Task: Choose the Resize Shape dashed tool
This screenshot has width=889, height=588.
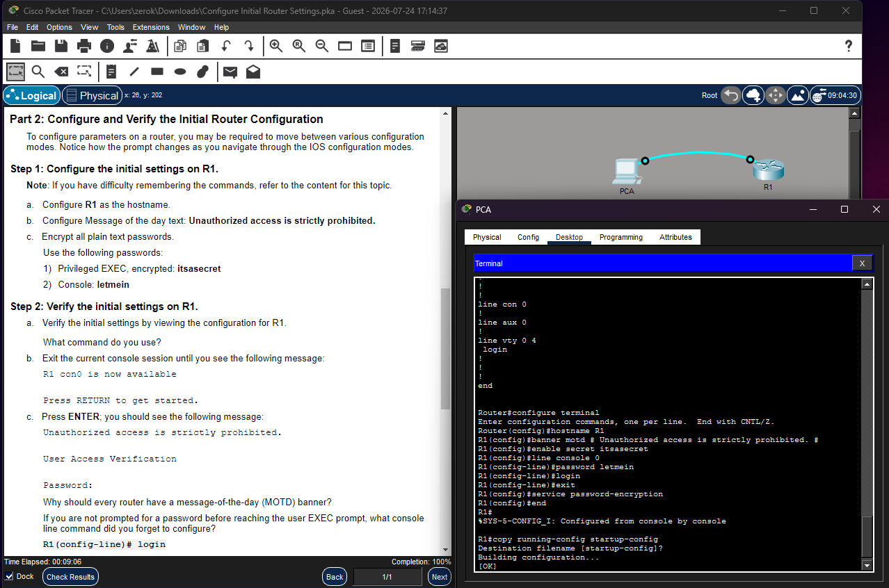Action: pyautogui.click(x=84, y=72)
